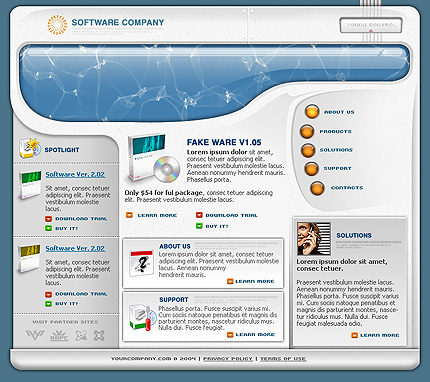Open the Products navigation item
This screenshot has width=430, height=382.
(x=335, y=132)
